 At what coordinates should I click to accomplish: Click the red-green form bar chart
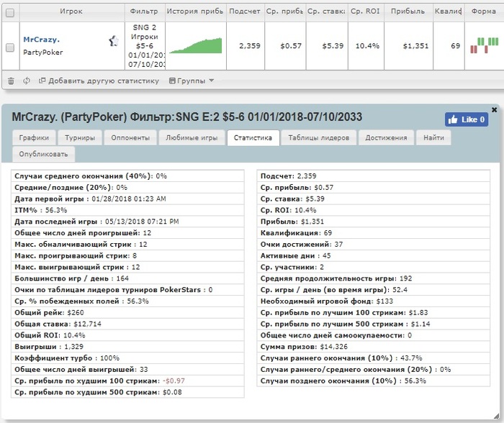(x=484, y=45)
